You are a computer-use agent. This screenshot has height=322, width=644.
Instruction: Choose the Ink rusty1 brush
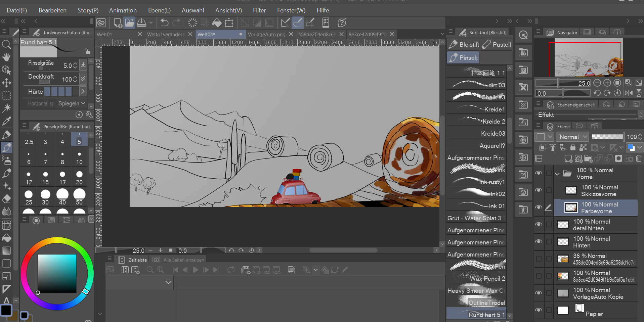476,182
